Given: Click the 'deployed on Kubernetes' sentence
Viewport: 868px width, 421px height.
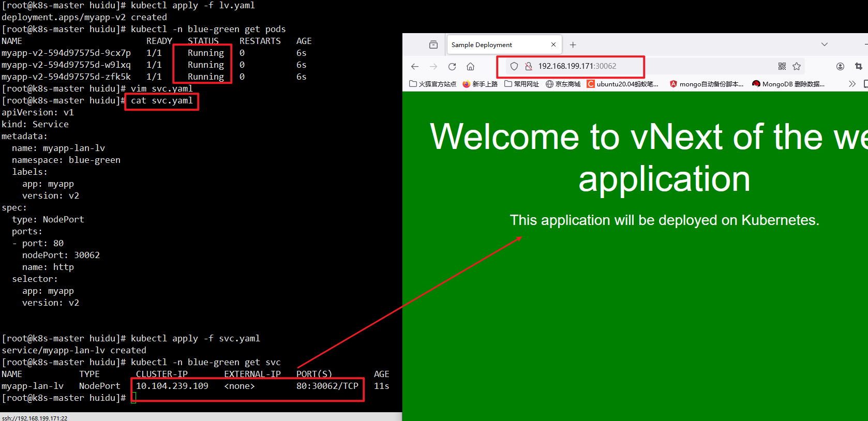Looking at the screenshot, I should tap(665, 220).
